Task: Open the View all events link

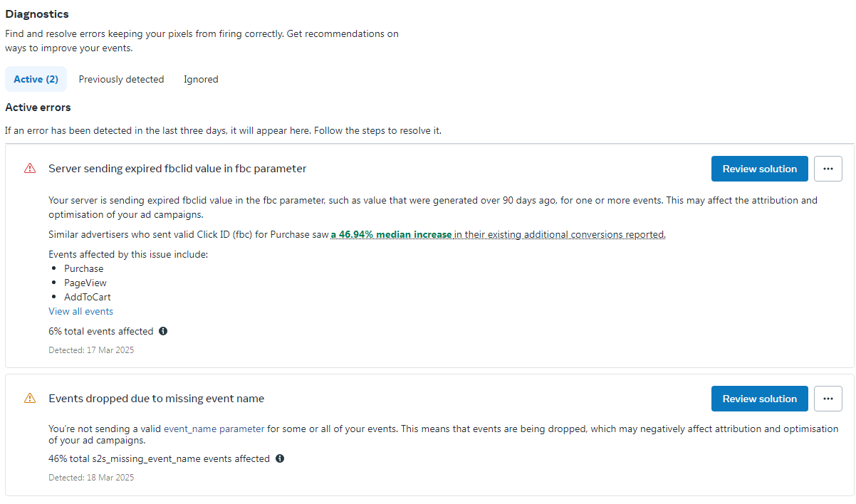Action: pyautogui.click(x=80, y=311)
